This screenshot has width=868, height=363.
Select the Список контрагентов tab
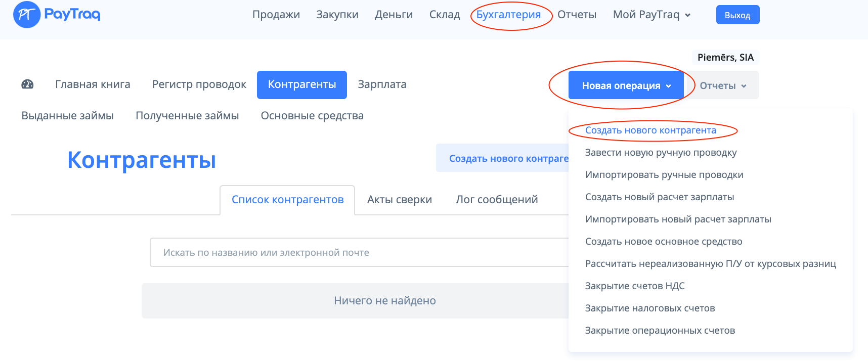[x=287, y=200]
